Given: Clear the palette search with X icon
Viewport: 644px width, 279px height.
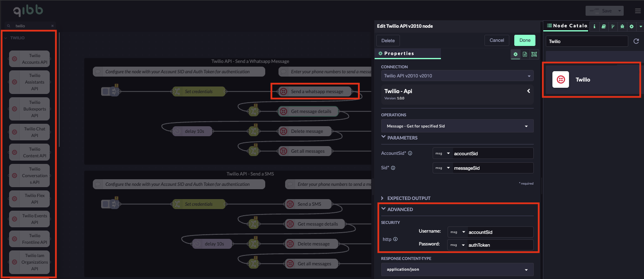Looking at the screenshot, I should (52, 26).
